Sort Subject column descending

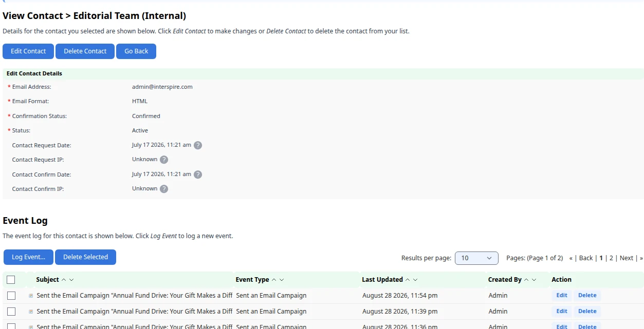pos(71,280)
